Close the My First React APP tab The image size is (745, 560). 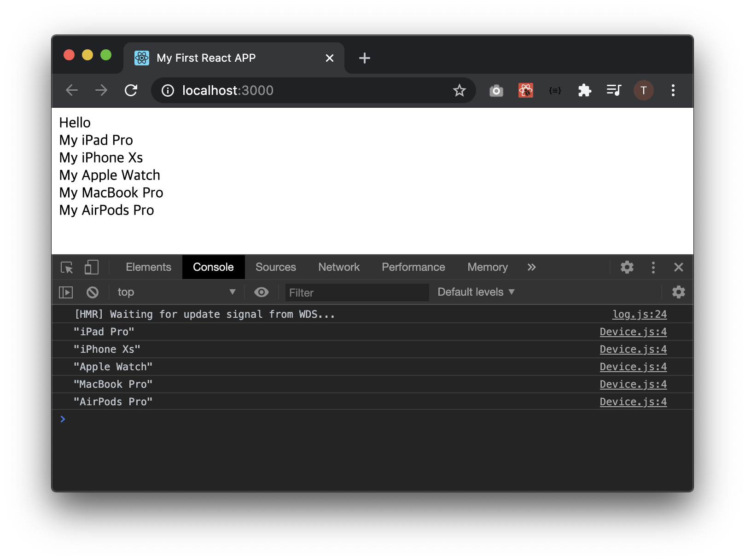(x=329, y=58)
